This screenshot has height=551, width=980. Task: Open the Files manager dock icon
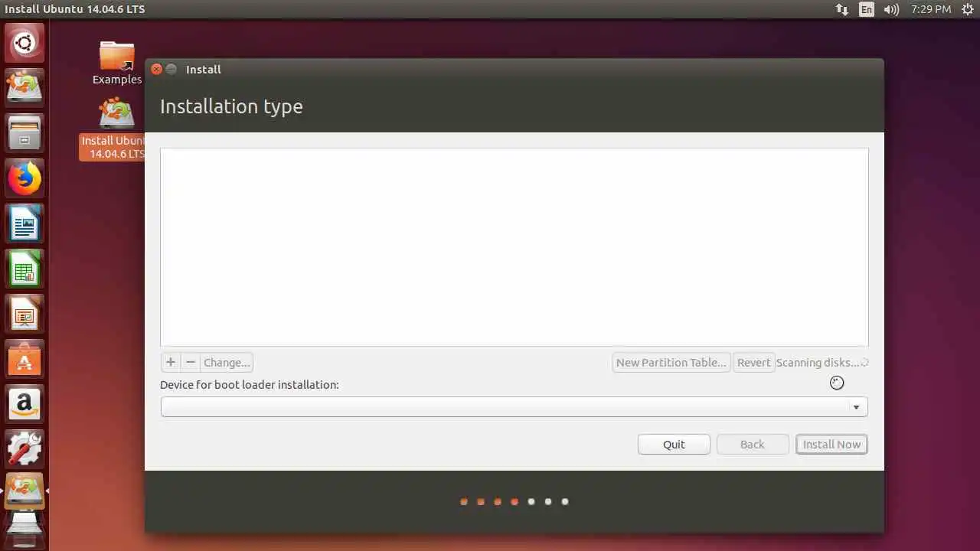[x=24, y=133]
